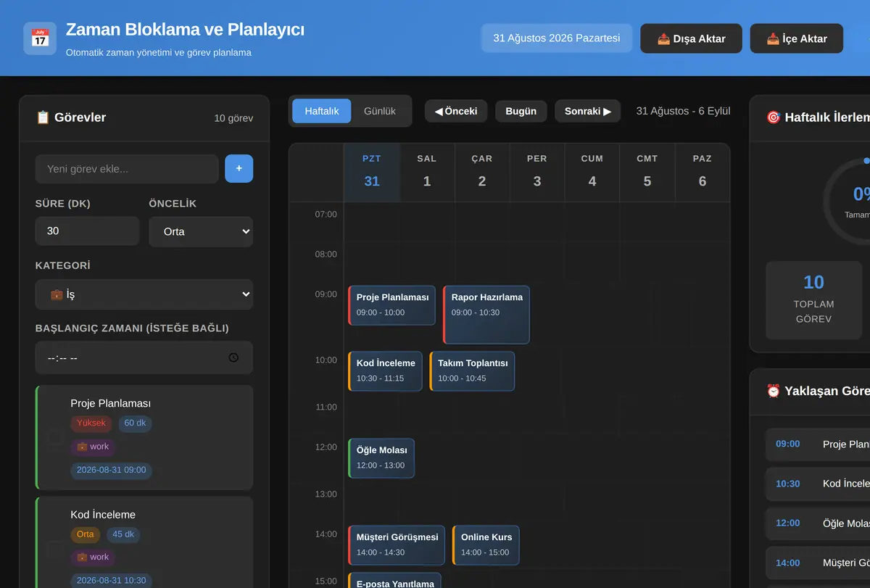Advance to next week with Sonraki

pyautogui.click(x=588, y=111)
